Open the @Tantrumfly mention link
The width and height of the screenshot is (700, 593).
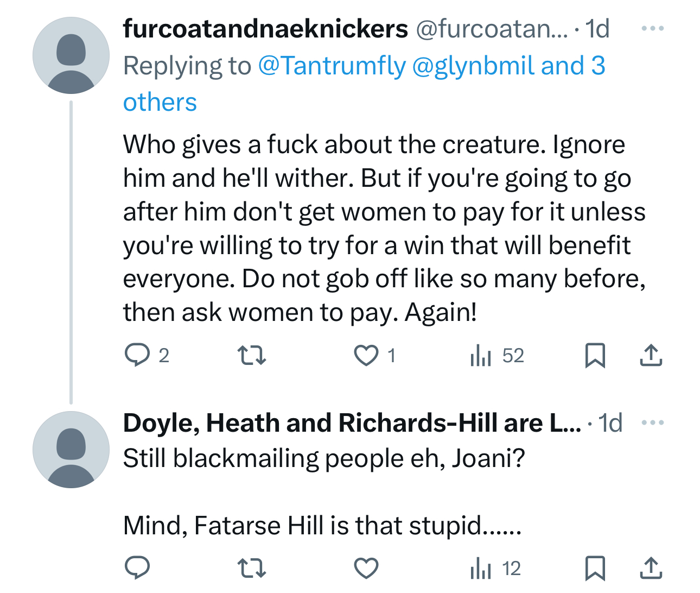[x=332, y=66]
